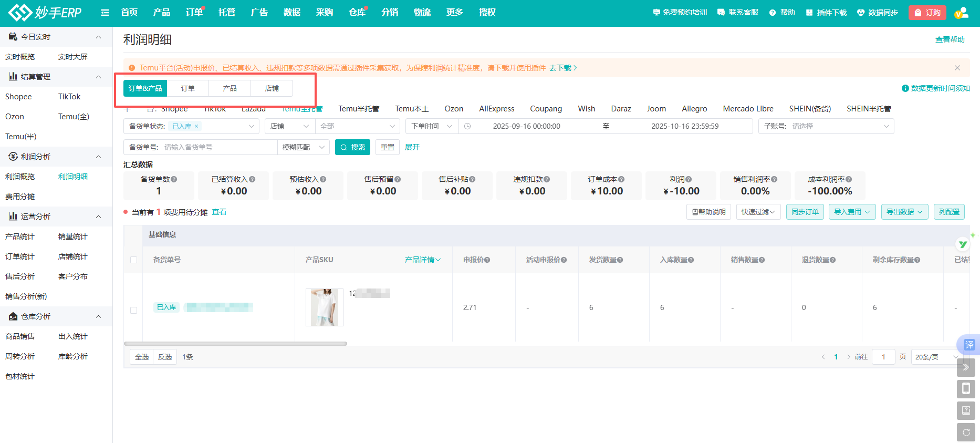This screenshot has height=443, width=980.
Task: Toggle the hamburger menu icon
Action: click(x=105, y=13)
